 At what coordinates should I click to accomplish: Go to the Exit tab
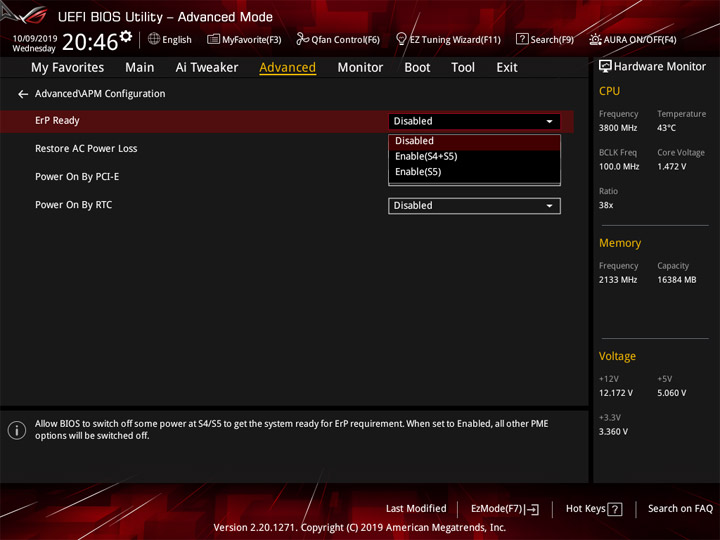coord(507,68)
